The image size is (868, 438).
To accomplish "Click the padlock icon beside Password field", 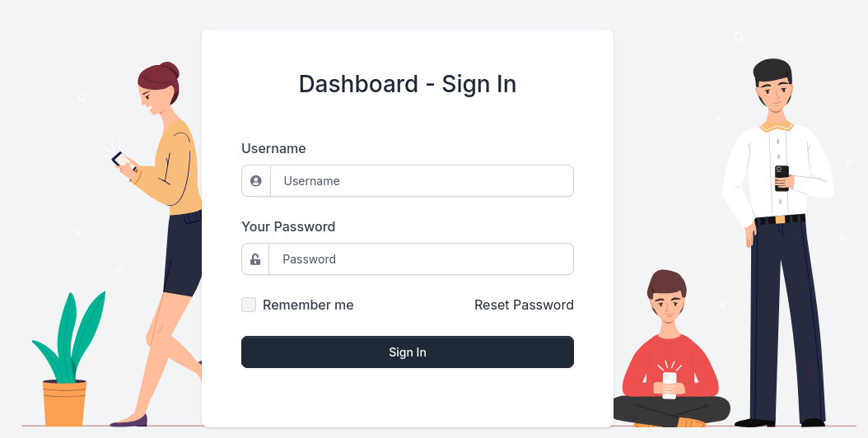I will pyautogui.click(x=255, y=259).
